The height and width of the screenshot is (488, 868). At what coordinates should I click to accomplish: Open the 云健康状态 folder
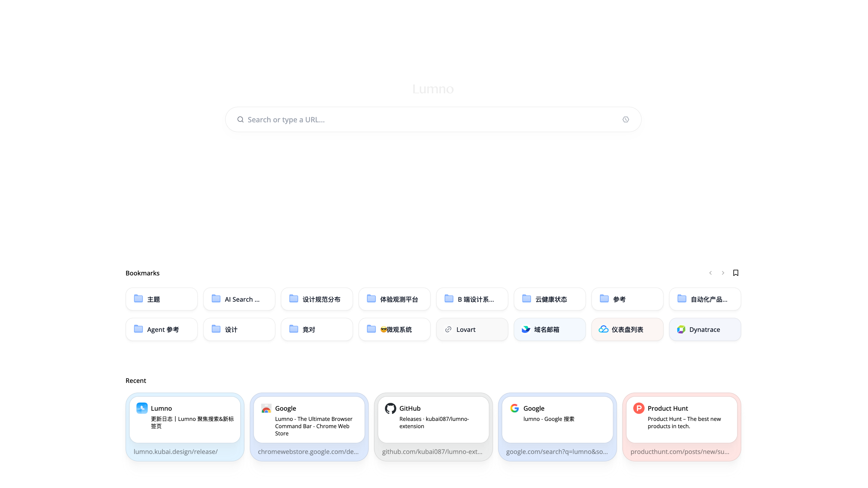click(x=550, y=299)
